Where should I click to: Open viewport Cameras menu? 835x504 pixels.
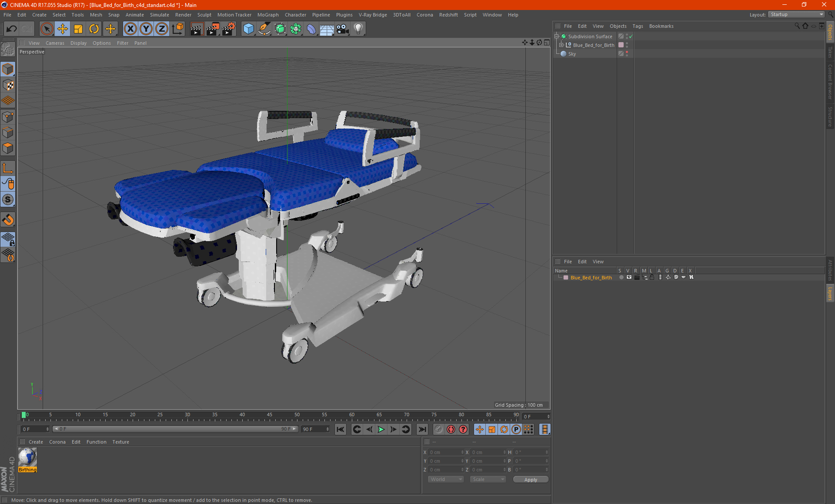tap(55, 43)
